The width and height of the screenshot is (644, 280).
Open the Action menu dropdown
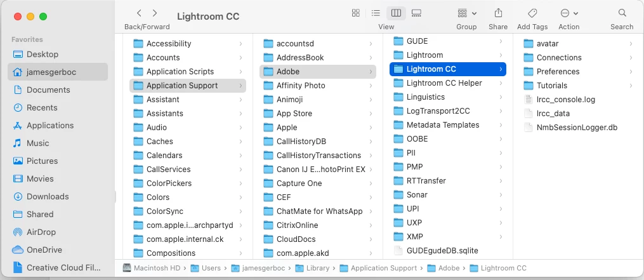click(x=569, y=13)
